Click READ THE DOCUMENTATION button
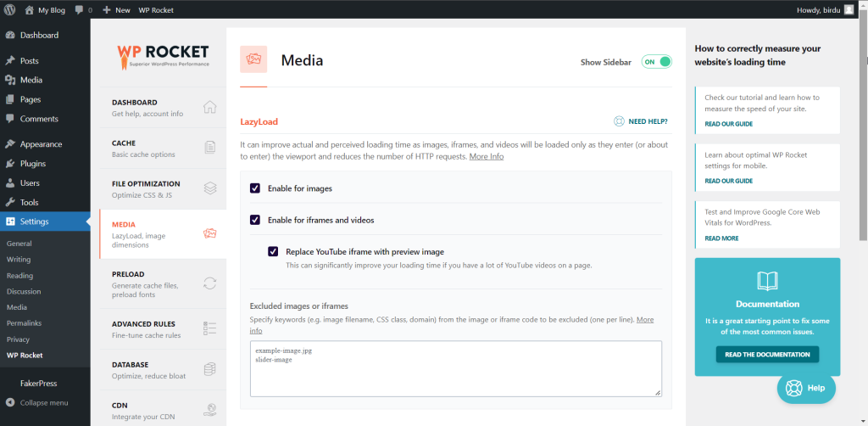Screen dimensions: 868x426 [x=767, y=355]
